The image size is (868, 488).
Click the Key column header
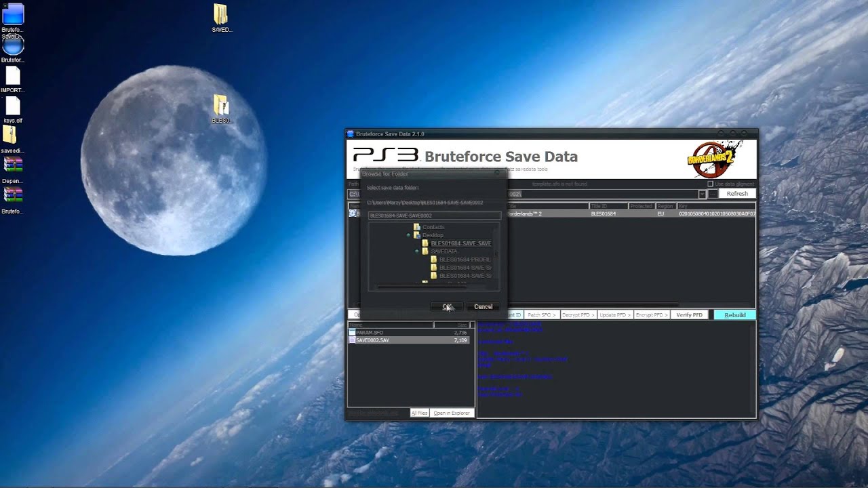pyautogui.click(x=716, y=206)
